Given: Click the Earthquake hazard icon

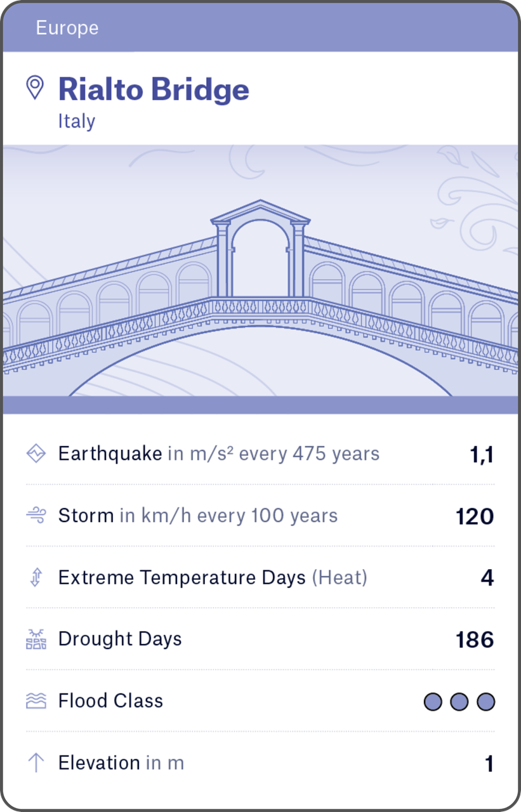Looking at the screenshot, I should 36,454.
